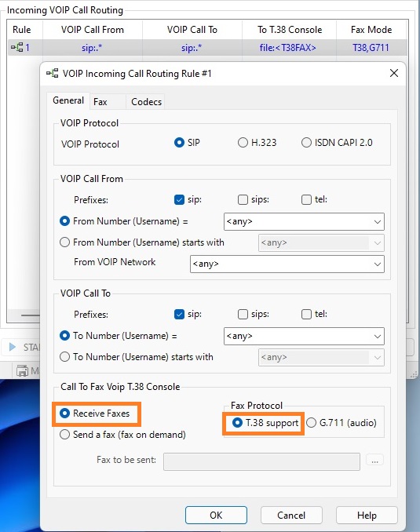Select From Number (Username) = option
This screenshot has width=420, height=532.
click(64, 221)
